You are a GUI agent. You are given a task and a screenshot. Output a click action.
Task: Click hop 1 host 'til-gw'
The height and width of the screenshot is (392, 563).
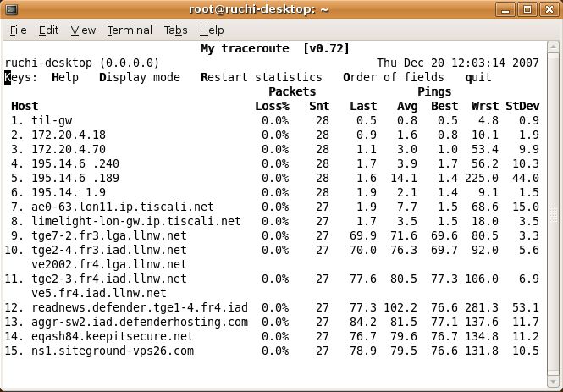[x=52, y=121]
